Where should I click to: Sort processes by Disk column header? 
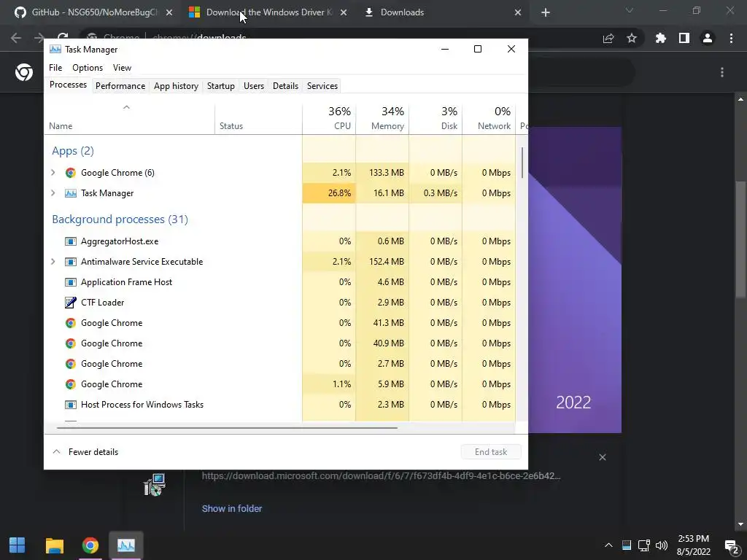point(436,117)
